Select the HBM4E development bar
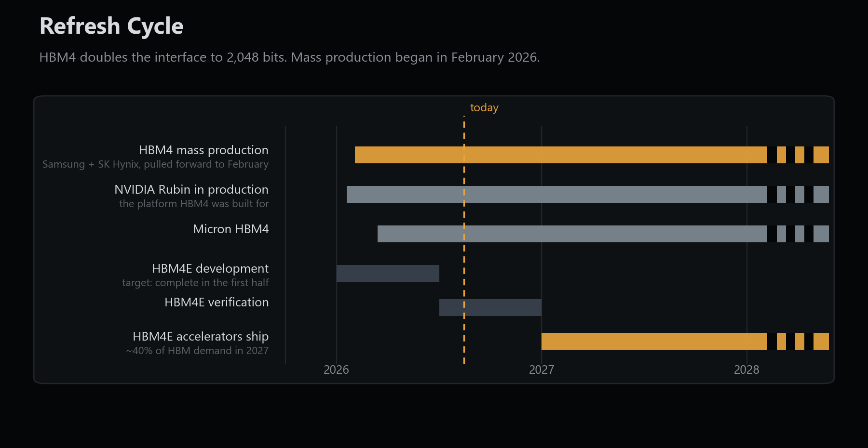This screenshot has height=448, width=868. click(388, 273)
